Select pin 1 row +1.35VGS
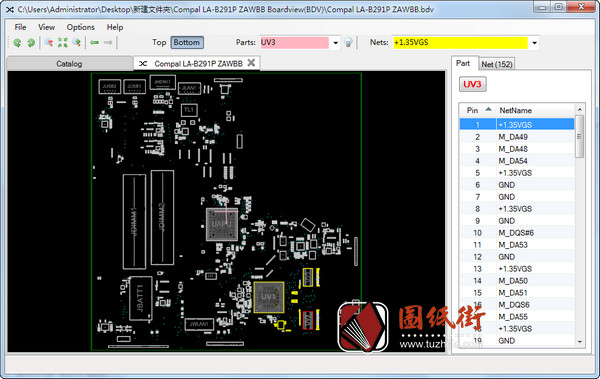 pos(517,125)
